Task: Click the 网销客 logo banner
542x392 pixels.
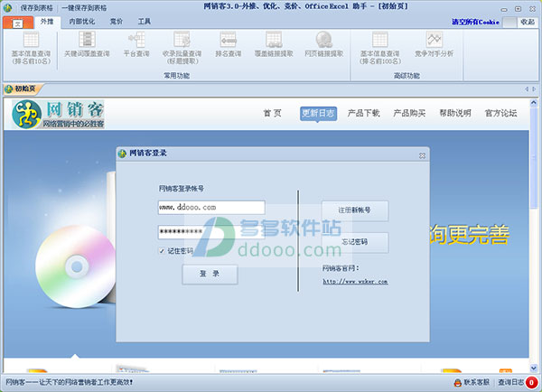Action: [58, 114]
